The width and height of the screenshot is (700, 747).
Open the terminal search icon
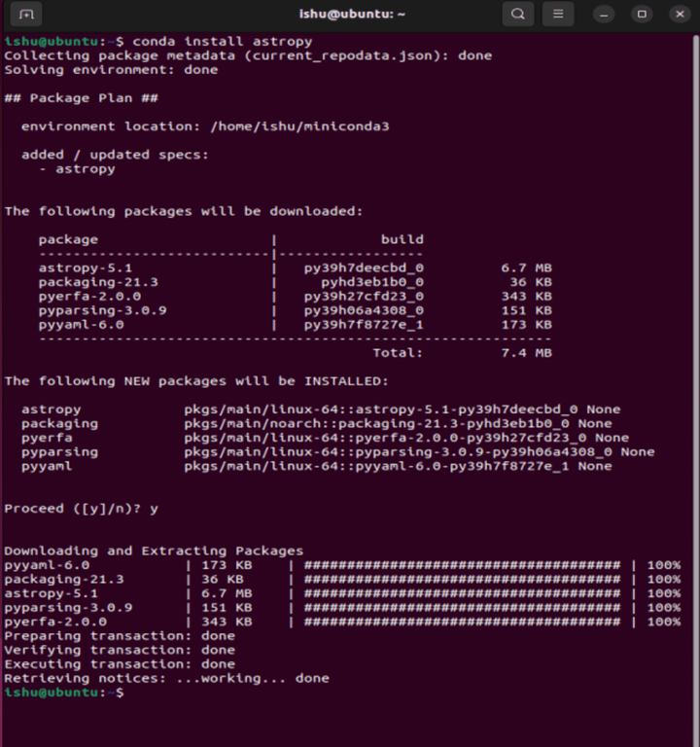click(x=518, y=15)
